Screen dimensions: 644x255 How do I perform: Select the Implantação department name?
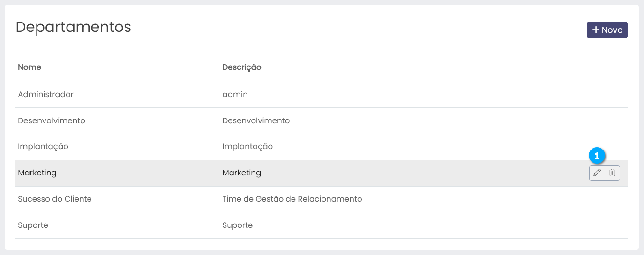click(x=43, y=146)
